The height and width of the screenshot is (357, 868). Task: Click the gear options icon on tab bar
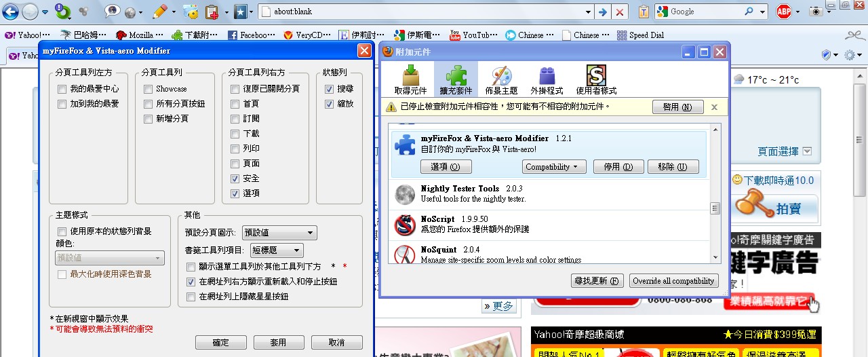click(x=849, y=55)
